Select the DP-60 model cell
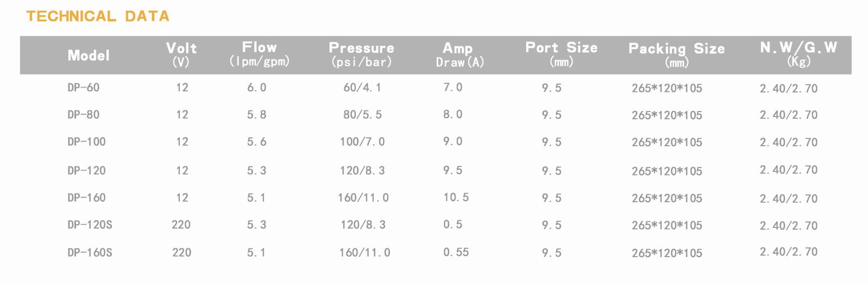Image resolution: width=868 pixels, height=283 pixels. coord(83,87)
